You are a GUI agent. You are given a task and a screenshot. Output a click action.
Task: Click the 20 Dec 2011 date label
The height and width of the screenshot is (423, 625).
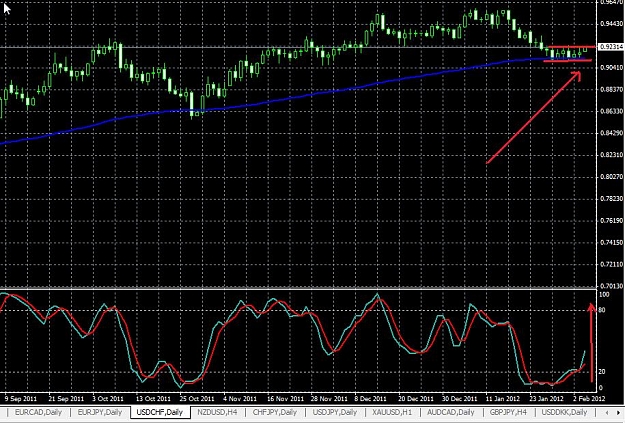(x=416, y=398)
